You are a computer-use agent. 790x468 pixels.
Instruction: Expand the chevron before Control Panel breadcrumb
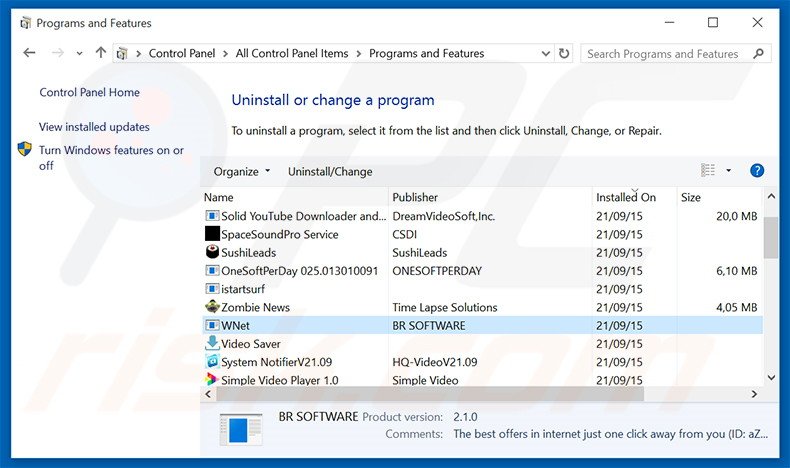[x=138, y=53]
